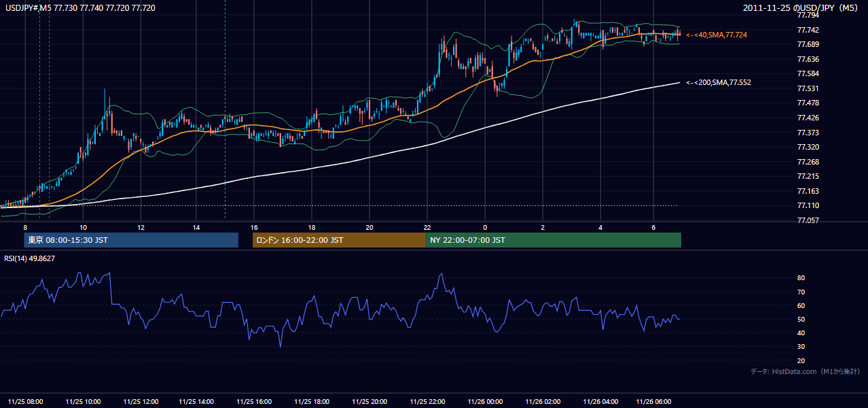Click the 11/25 20:00 date label
The height and width of the screenshot is (408, 868).
point(369,402)
